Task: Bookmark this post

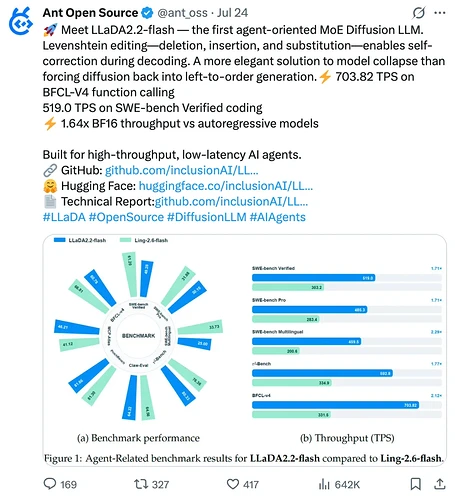Action: [x=415, y=484]
